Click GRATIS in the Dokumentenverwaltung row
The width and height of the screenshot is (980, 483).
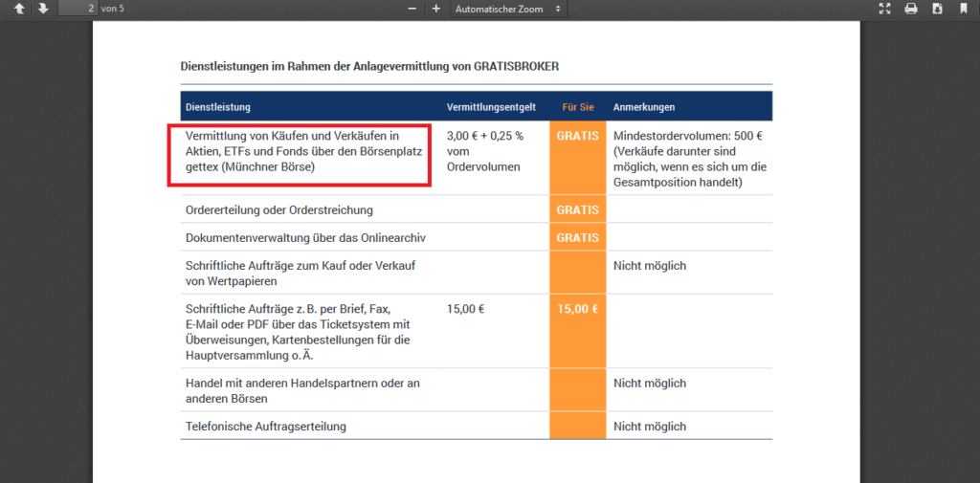click(x=577, y=237)
